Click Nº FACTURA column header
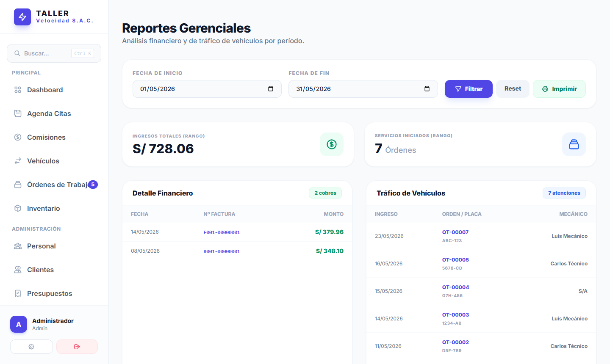The height and width of the screenshot is (364, 610). 219,214
